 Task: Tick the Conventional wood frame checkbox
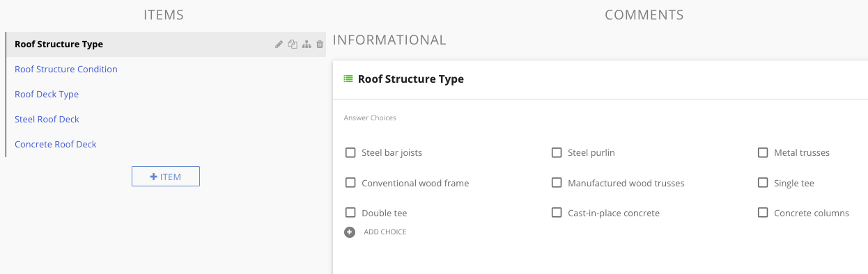click(x=350, y=183)
